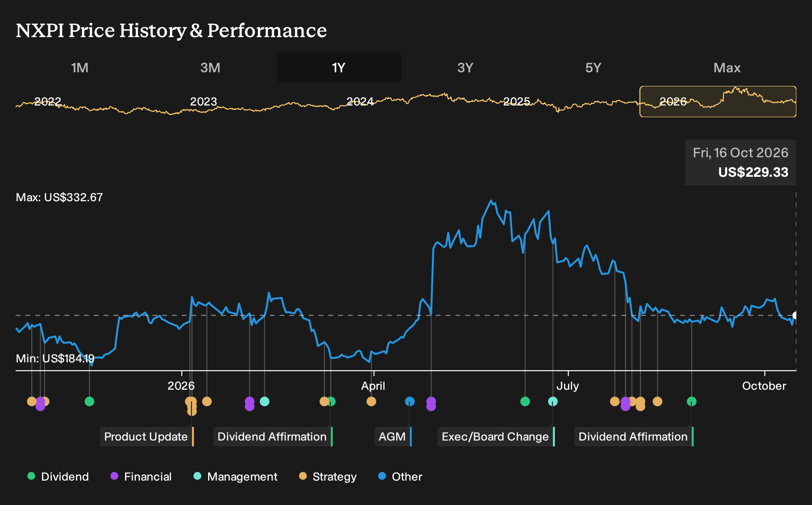Toggle the Financial legend filter
Viewport: 812px width, 505px height.
[x=141, y=477]
